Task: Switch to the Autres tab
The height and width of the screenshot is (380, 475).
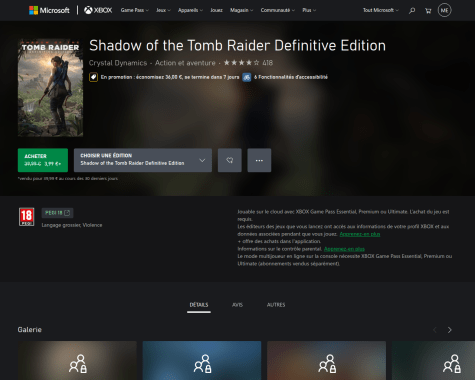Action: pyautogui.click(x=276, y=305)
